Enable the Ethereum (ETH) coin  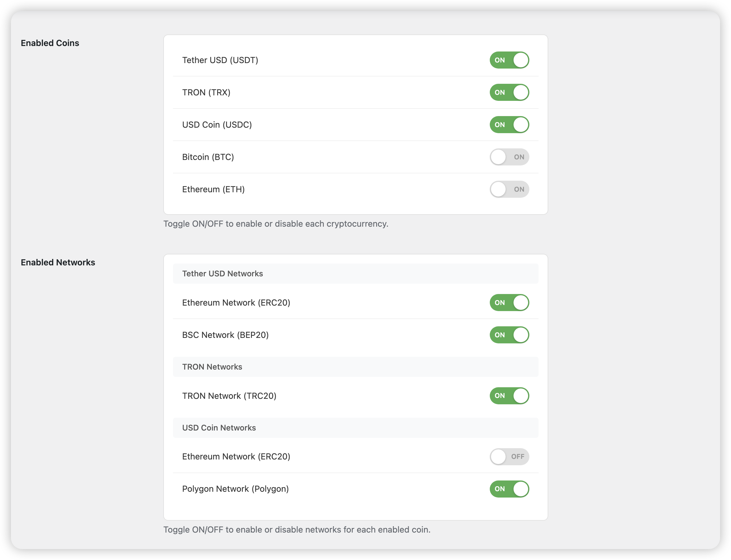(x=509, y=189)
